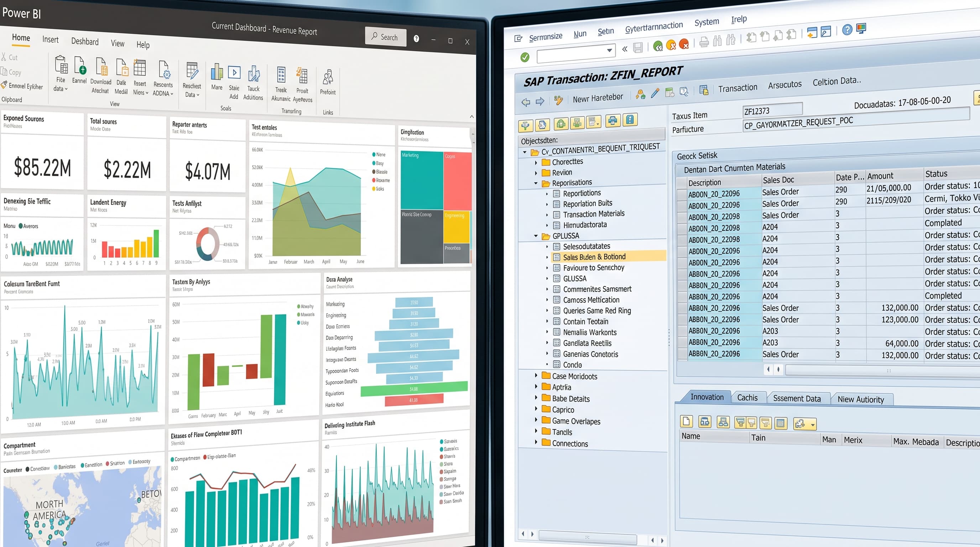This screenshot has width=980, height=547.
Task: Switch to the Insert tab in Power BI
Action: point(50,40)
